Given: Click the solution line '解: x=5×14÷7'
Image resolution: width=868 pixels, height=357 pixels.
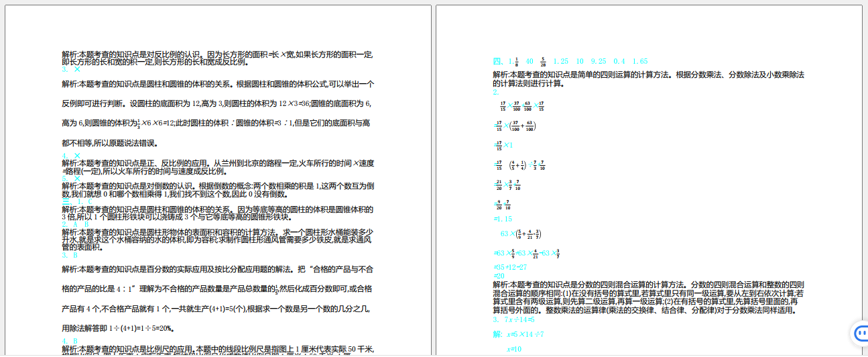Looking at the screenshot, I should click(x=515, y=334).
